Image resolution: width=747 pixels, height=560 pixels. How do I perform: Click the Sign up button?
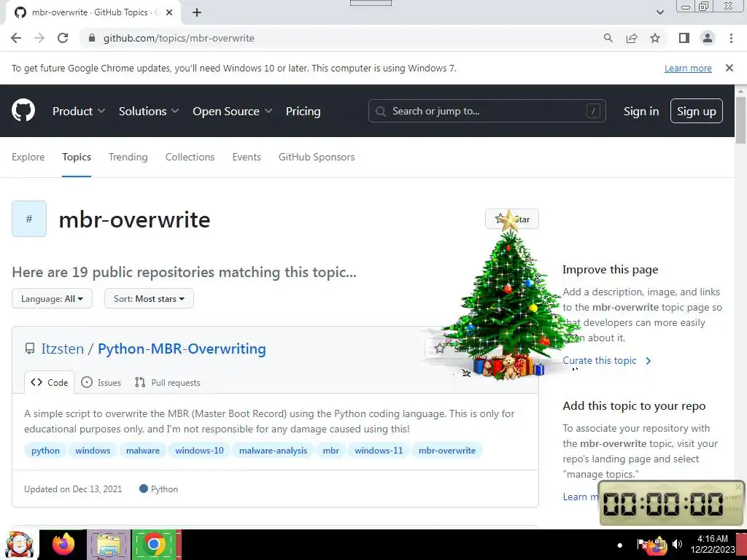[697, 111]
